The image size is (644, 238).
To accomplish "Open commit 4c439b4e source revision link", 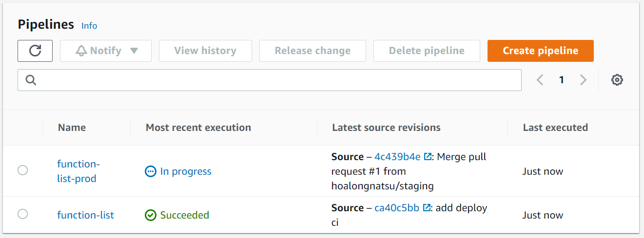I will [x=397, y=157].
